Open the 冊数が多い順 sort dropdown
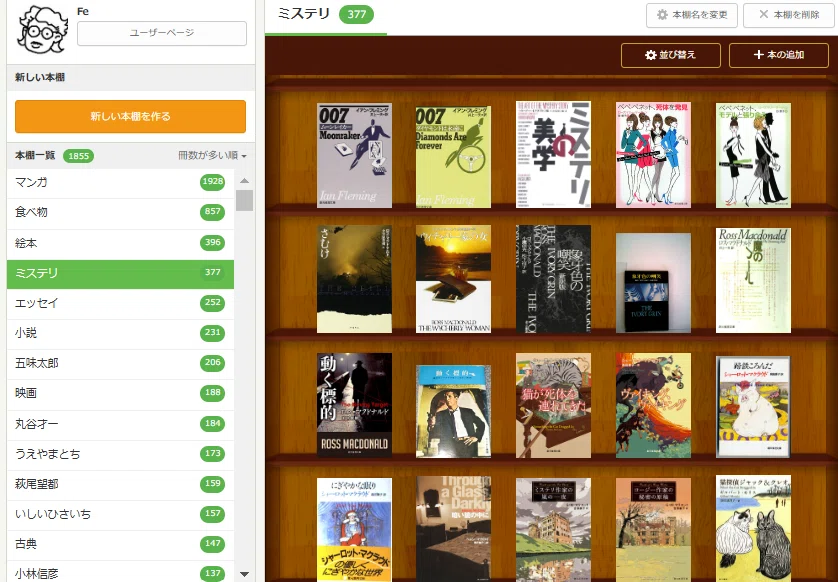Screen dimensions: 838x582 click(212, 156)
